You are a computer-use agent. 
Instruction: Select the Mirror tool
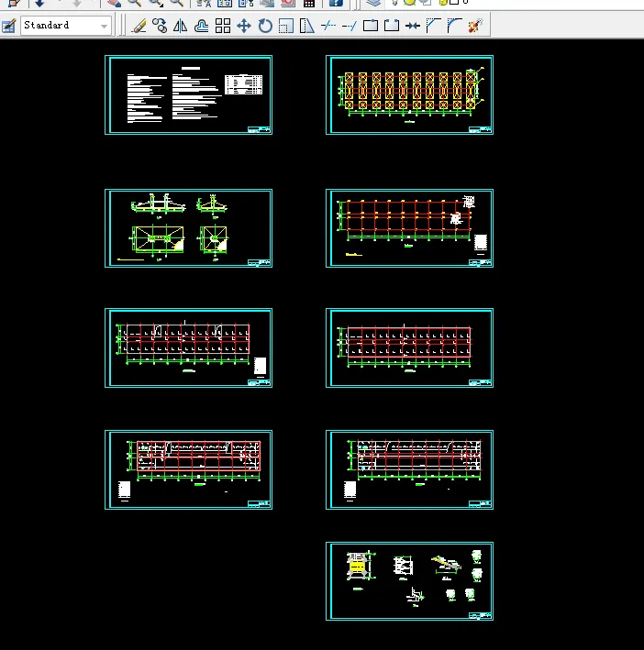(x=181, y=26)
